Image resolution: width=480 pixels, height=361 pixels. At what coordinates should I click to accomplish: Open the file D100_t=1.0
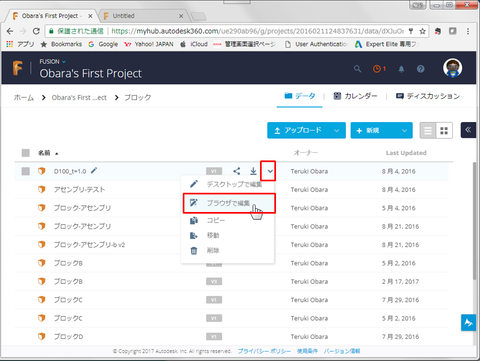pos(70,171)
